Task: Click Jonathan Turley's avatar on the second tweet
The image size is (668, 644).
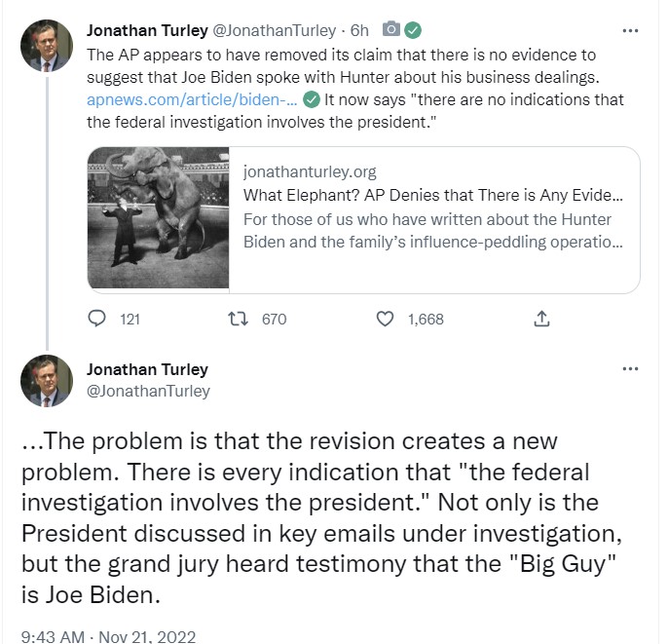Action: point(47,381)
